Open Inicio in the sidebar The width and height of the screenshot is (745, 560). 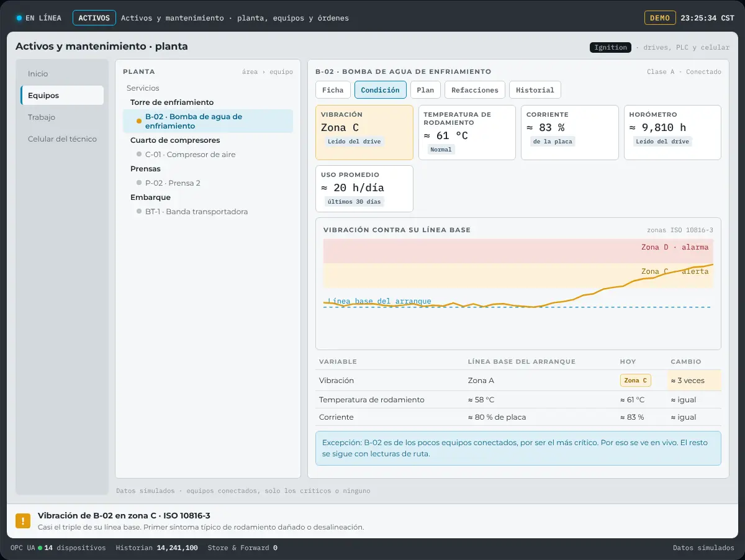click(62, 74)
